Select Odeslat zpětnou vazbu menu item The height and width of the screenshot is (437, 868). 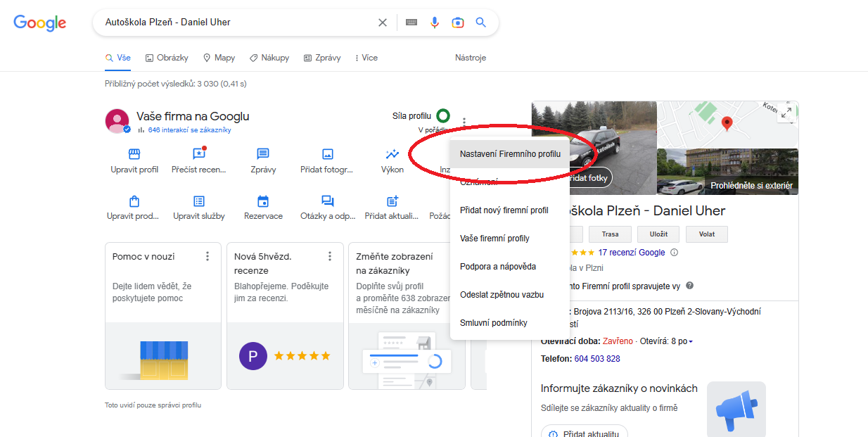coord(510,295)
